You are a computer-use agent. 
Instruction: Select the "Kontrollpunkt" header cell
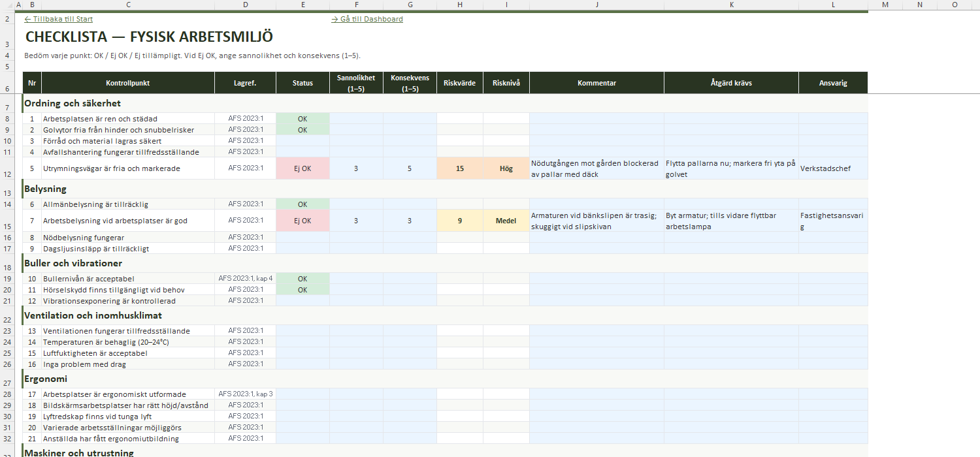tap(128, 83)
